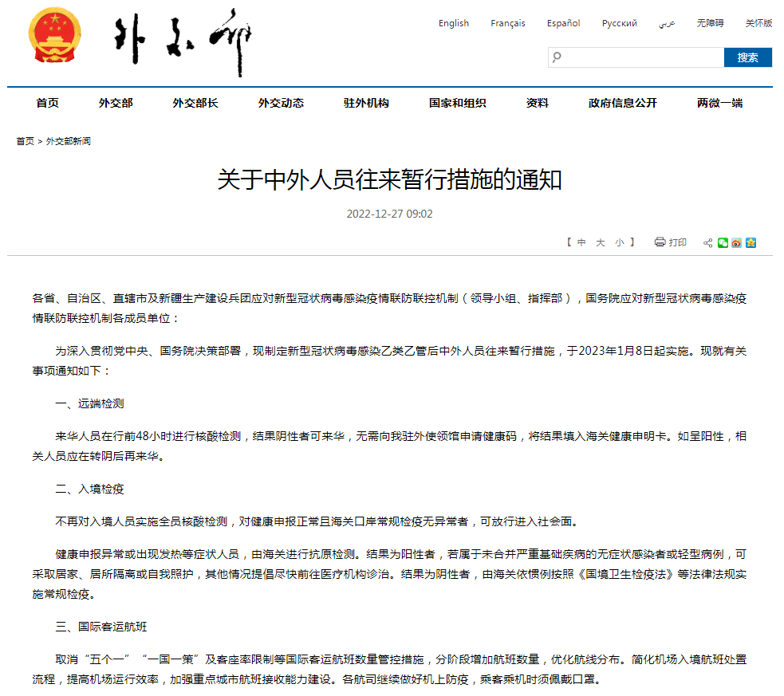784x696 pixels.
Task: Share the article to Weibo
Action: click(736, 243)
